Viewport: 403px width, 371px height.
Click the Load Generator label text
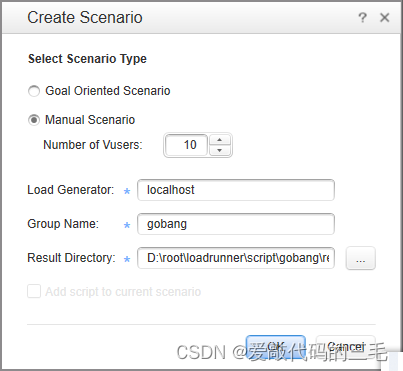coord(70,190)
